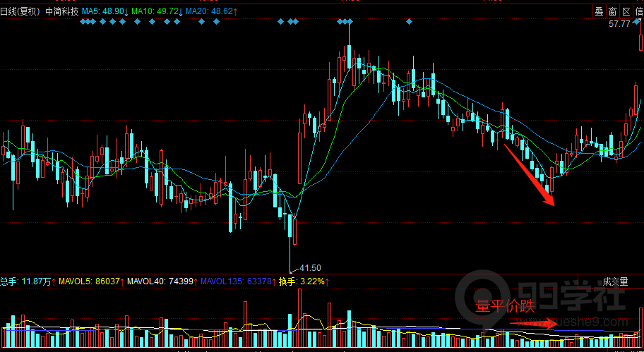The image size is (644, 352).
Task: Click the MAVOL40 volume average label
Action: [x=163, y=281]
